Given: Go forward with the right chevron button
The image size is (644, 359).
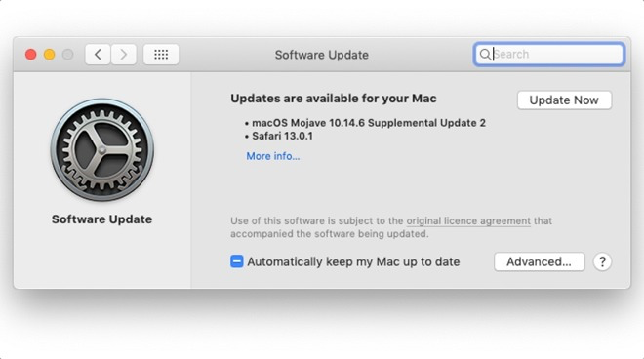Looking at the screenshot, I should tap(124, 55).
